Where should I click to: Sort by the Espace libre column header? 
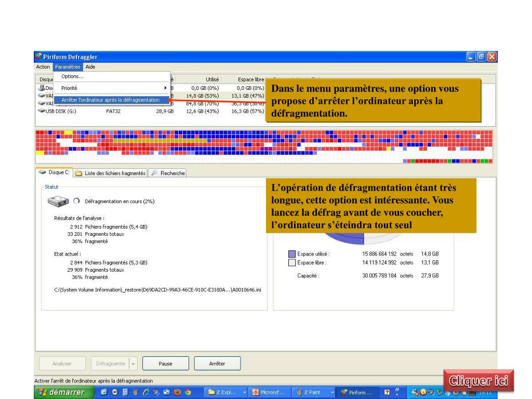click(251, 79)
